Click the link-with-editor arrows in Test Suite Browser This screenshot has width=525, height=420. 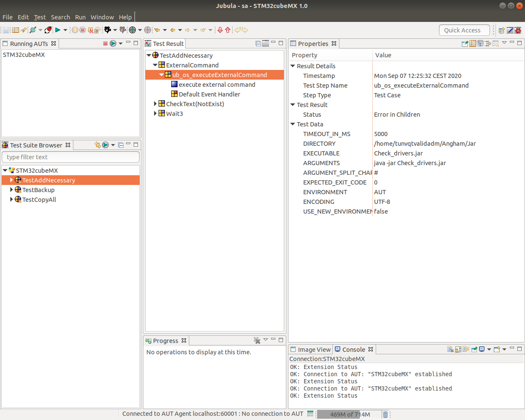[98, 145]
